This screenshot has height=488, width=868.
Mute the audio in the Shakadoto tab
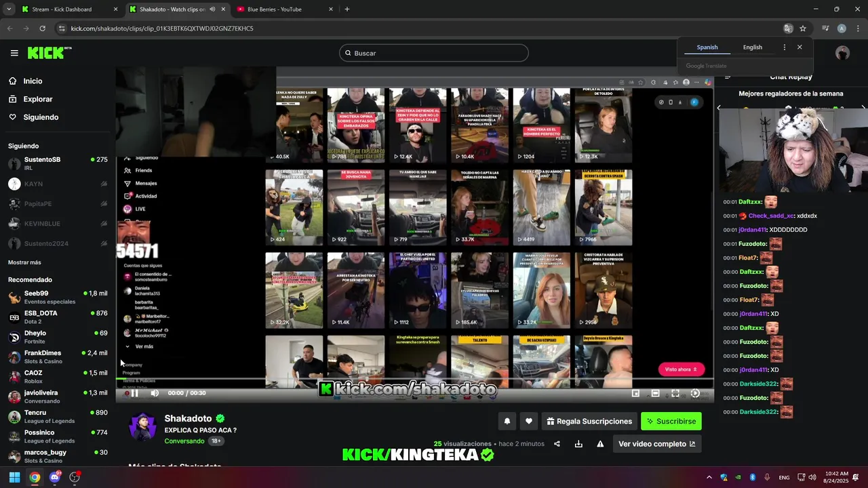coord(212,9)
